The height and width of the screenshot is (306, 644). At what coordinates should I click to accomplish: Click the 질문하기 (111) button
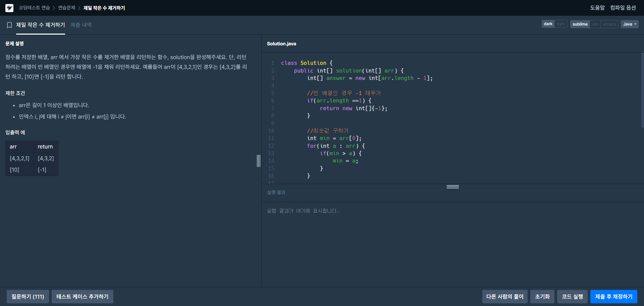coord(28,297)
